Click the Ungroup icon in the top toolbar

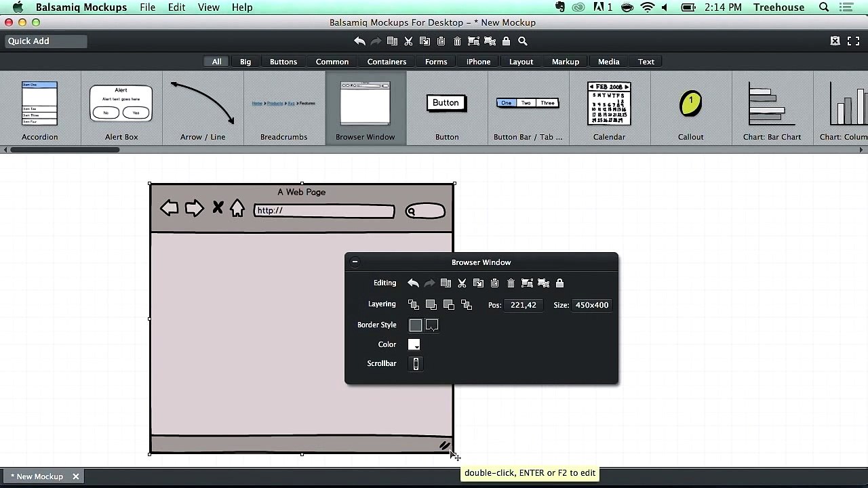click(490, 41)
